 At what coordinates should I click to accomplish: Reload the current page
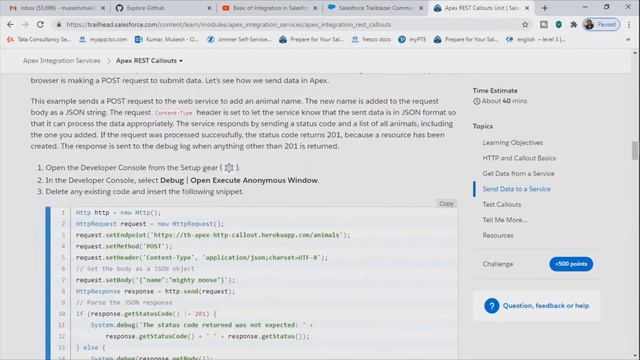tap(40, 24)
